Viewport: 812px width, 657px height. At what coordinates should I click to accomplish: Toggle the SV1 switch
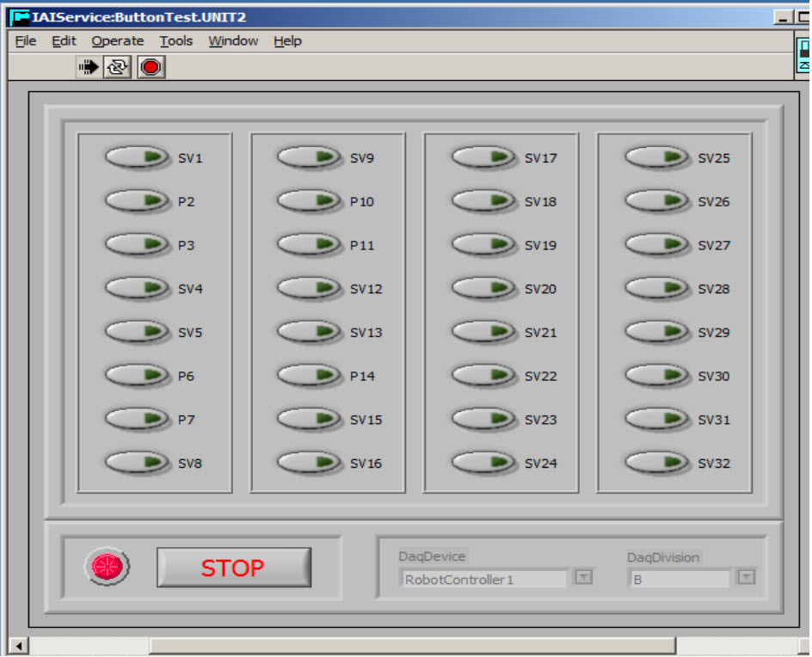click(x=136, y=157)
